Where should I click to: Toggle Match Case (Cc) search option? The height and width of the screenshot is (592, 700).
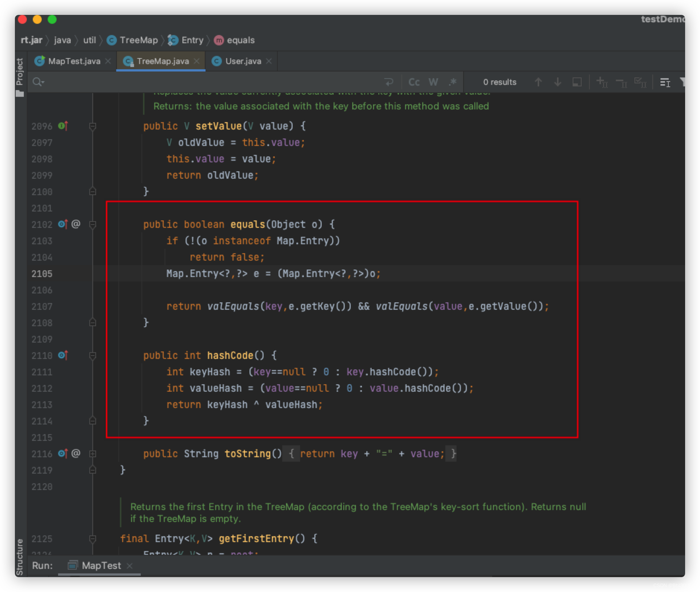(x=414, y=82)
